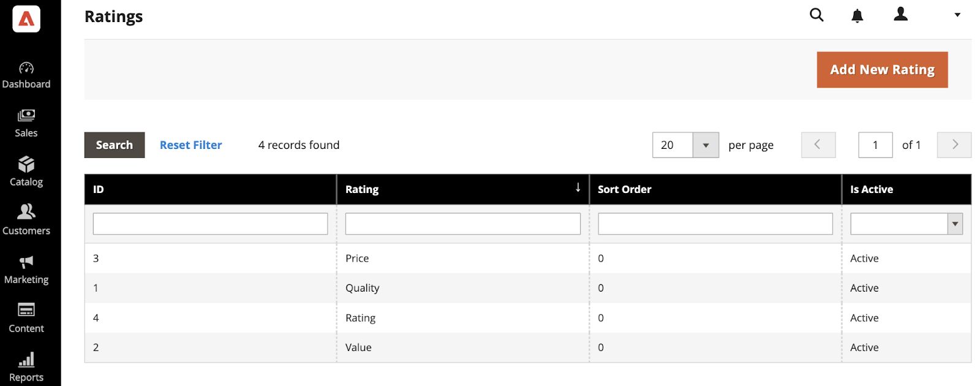Screen dimensions: 980x386
Task: Click the Add New Rating button
Action: click(x=882, y=70)
